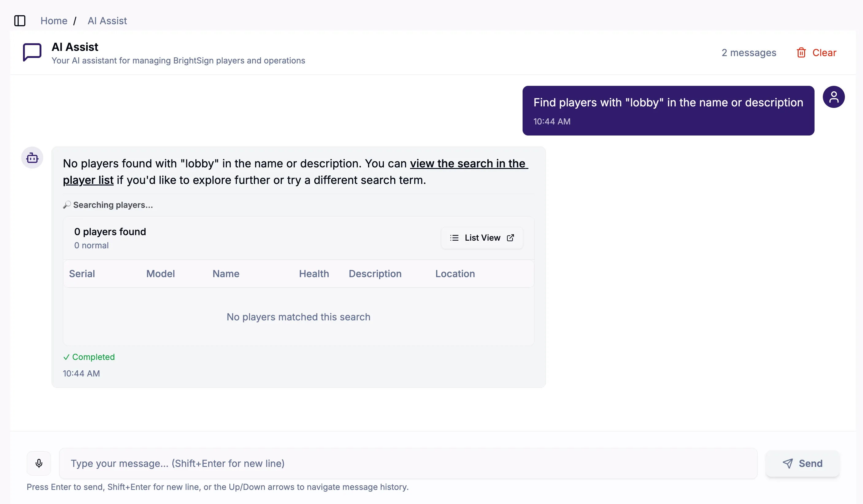Click the external link icon in List View
The image size is (863, 504).
510,238
